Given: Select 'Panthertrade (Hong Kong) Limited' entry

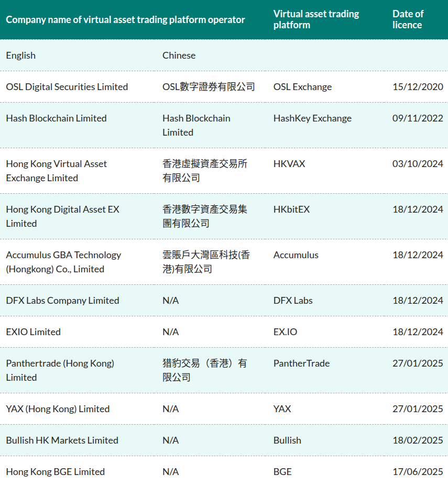Looking at the screenshot, I should pos(59,370).
